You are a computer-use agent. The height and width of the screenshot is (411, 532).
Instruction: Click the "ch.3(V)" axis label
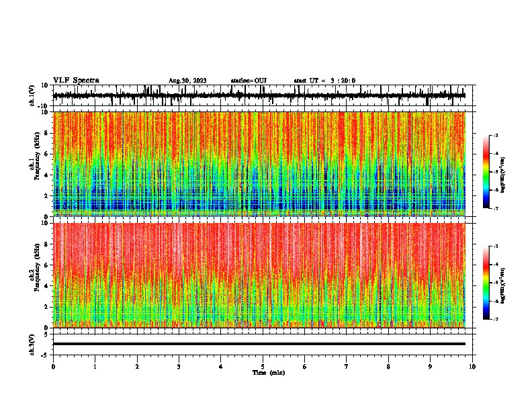coord(32,345)
